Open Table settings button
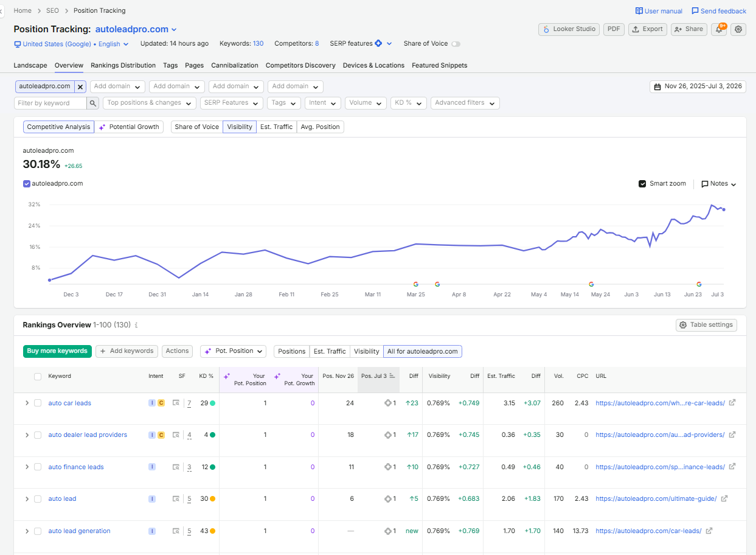 pos(706,325)
